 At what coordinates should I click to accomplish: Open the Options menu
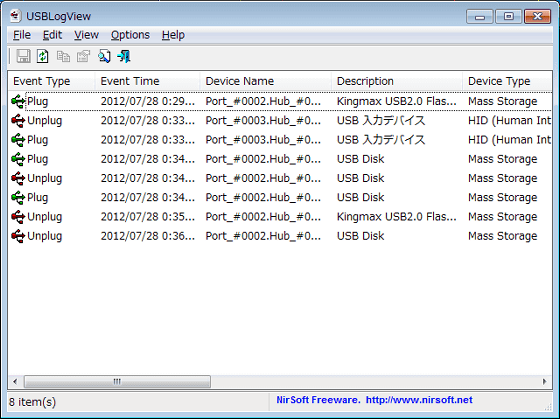tap(130, 35)
